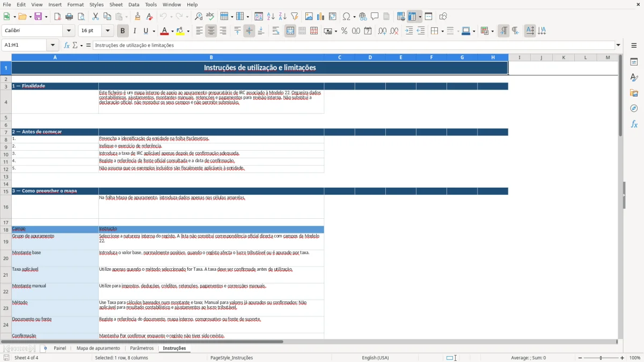Open sidebar Navigator panel
Screen dimensions: 644x362
[x=634, y=108]
